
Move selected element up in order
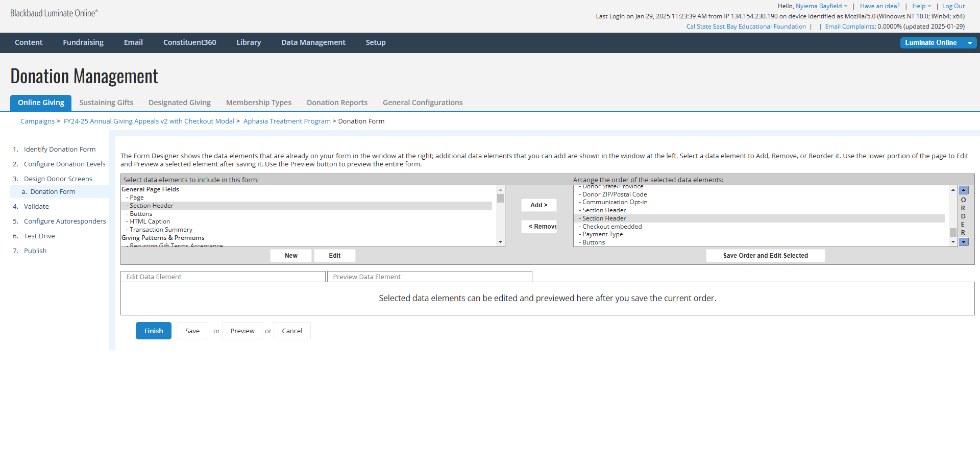coord(964,190)
